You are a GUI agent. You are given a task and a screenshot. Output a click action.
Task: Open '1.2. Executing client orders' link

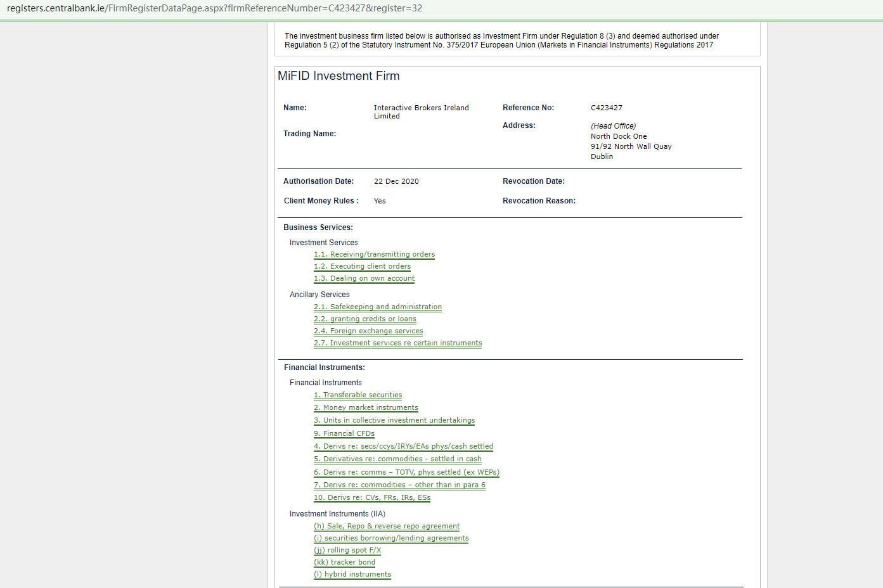pyautogui.click(x=362, y=266)
